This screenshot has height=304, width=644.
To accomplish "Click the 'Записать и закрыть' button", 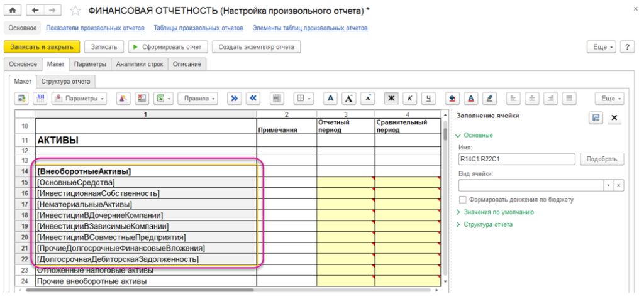I will point(42,47).
